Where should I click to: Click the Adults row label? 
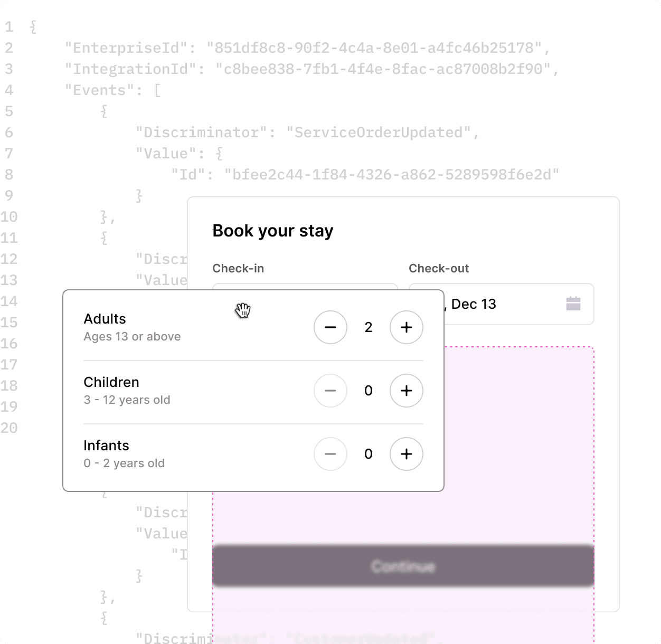click(105, 319)
